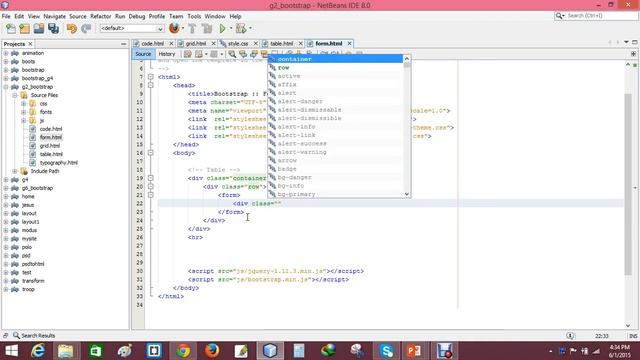Click the New File toolbar icon
640x360 pixels.
coord(11,29)
